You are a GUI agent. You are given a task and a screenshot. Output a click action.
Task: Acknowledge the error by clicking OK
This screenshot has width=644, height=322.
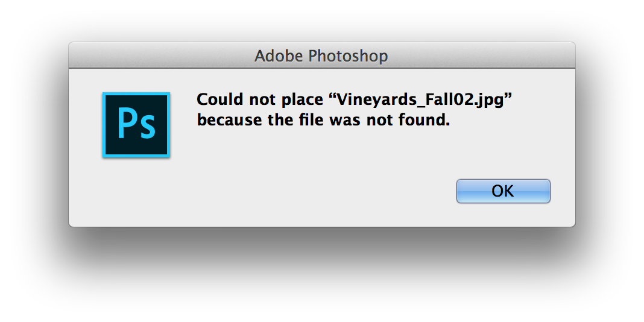pyautogui.click(x=503, y=191)
